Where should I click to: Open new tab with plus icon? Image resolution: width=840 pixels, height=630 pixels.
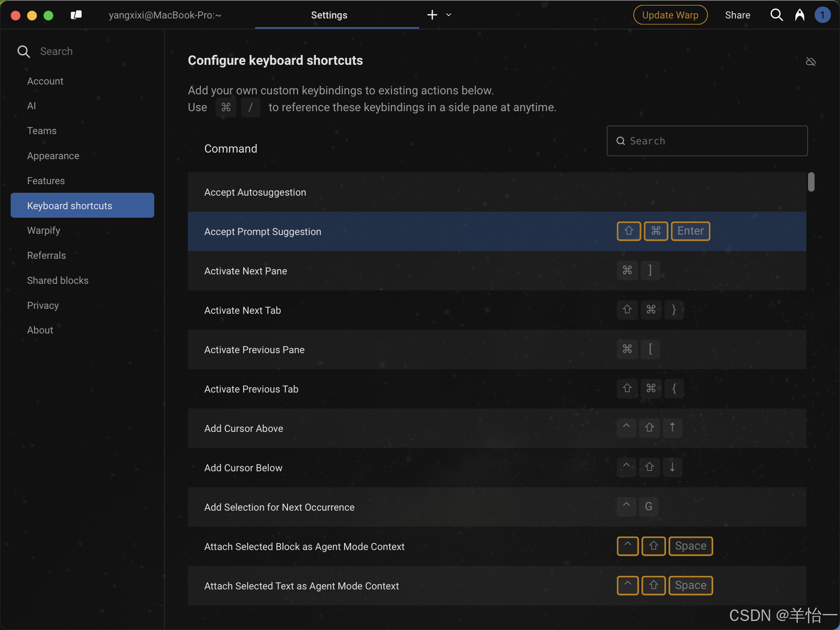point(432,15)
